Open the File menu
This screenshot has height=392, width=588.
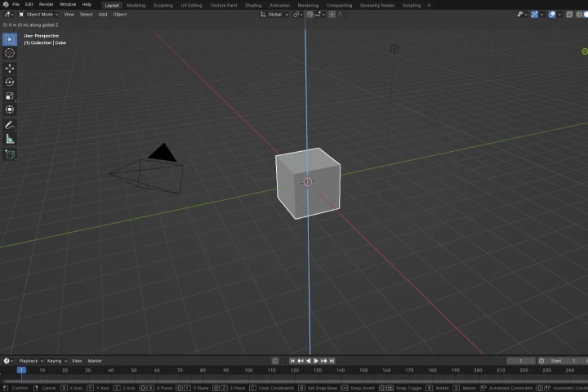16,5
